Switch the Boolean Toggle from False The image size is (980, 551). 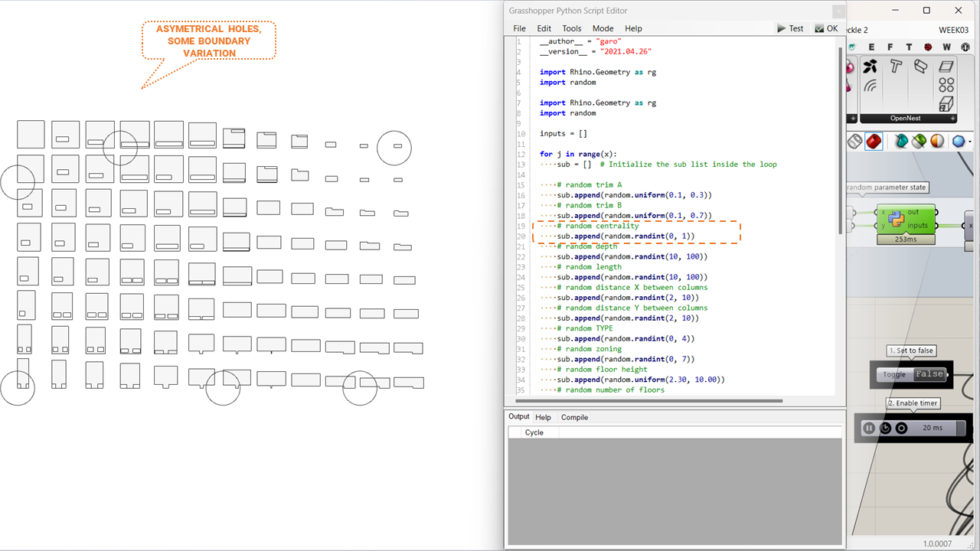(x=929, y=374)
